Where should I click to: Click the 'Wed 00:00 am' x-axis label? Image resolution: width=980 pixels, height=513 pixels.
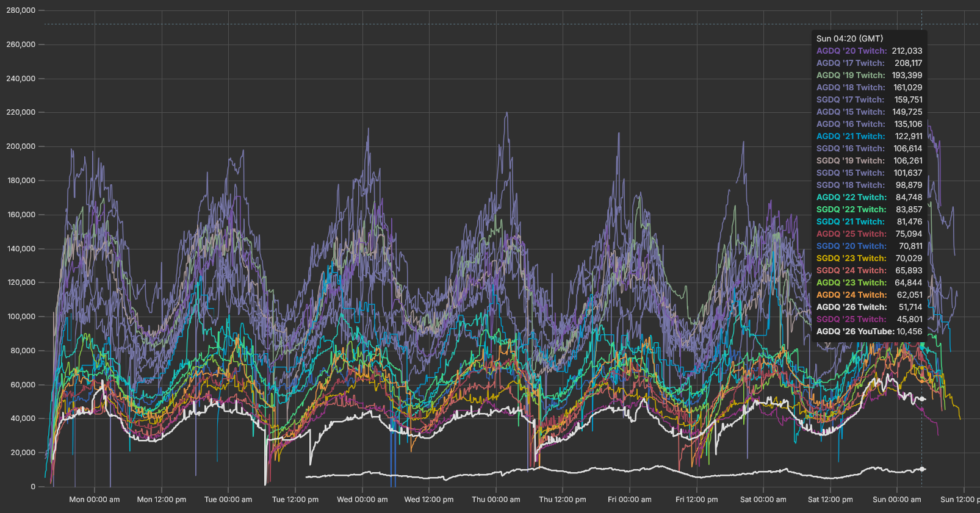click(362, 500)
